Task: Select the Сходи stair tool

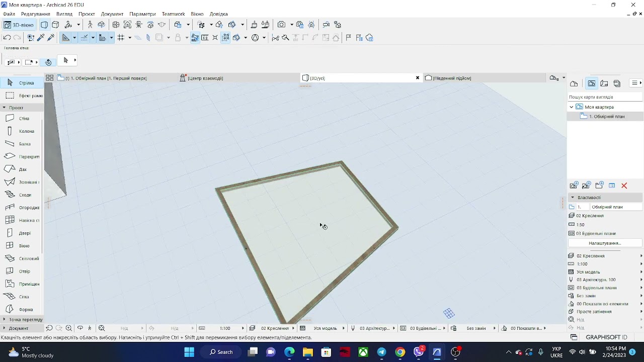Action: click(22, 195)
